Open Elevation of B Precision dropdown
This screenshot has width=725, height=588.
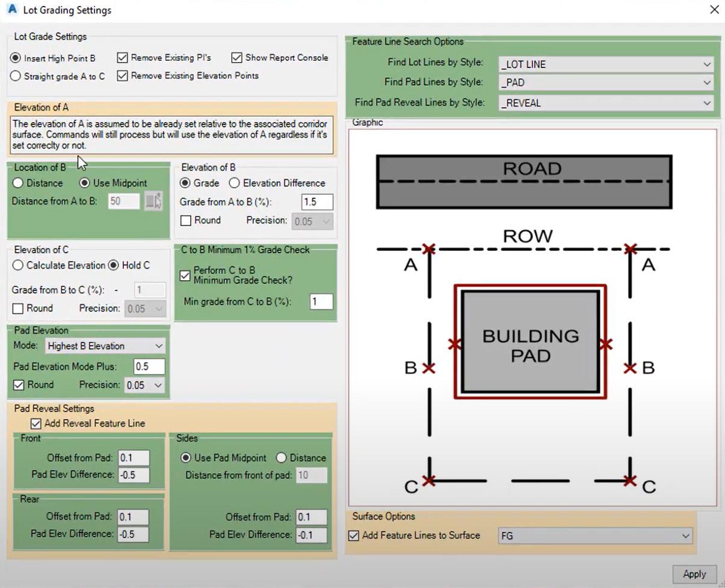pos(312,221)
